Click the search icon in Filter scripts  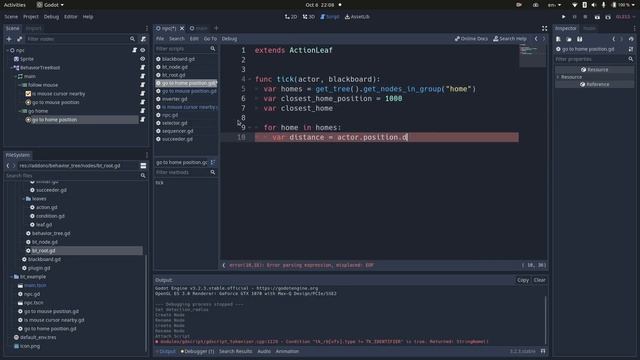pyautogui.click(x=213, y=49)
